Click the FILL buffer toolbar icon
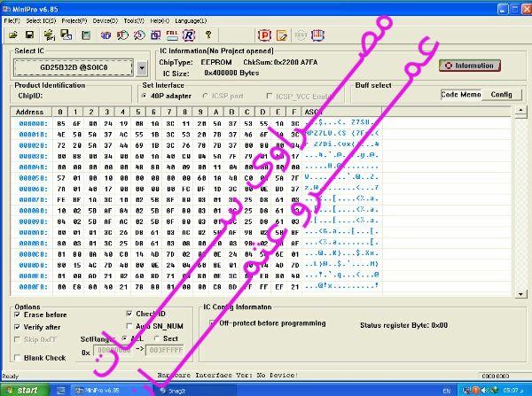This screenshot has height=396, width=532. [171, 35]
